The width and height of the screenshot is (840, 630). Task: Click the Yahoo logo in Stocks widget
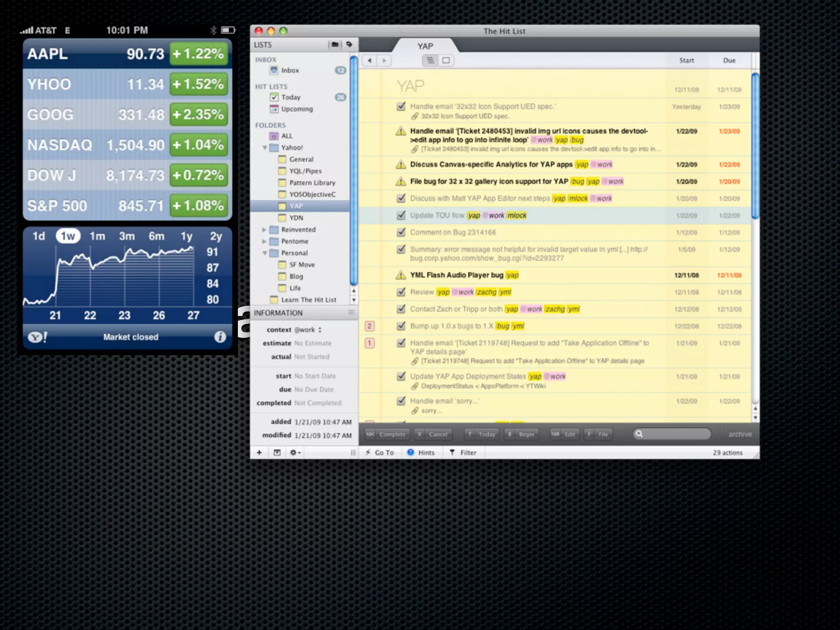37,337
